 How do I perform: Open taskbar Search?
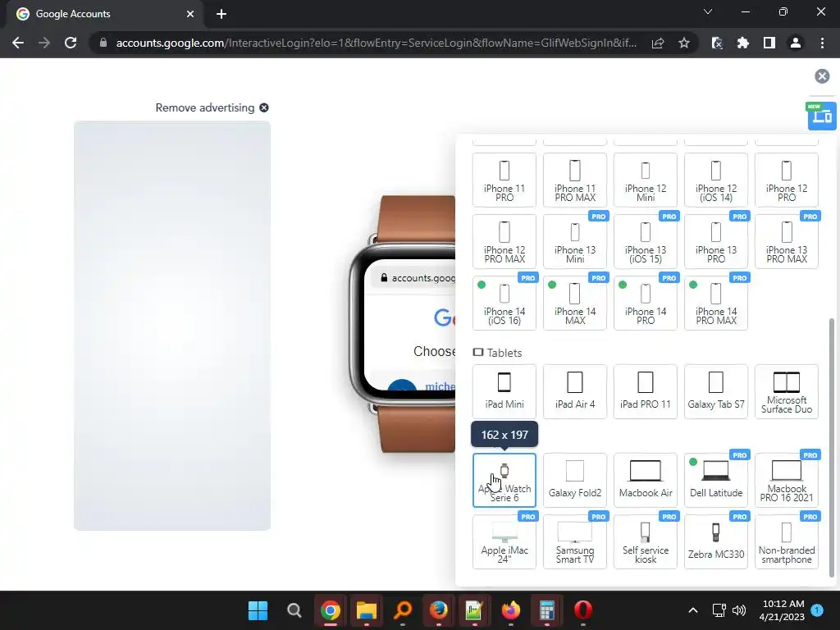click(294, 610)
